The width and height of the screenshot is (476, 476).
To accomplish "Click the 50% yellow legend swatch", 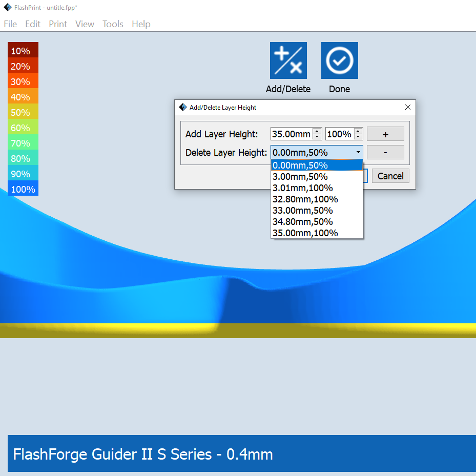I will click(23, 111).
